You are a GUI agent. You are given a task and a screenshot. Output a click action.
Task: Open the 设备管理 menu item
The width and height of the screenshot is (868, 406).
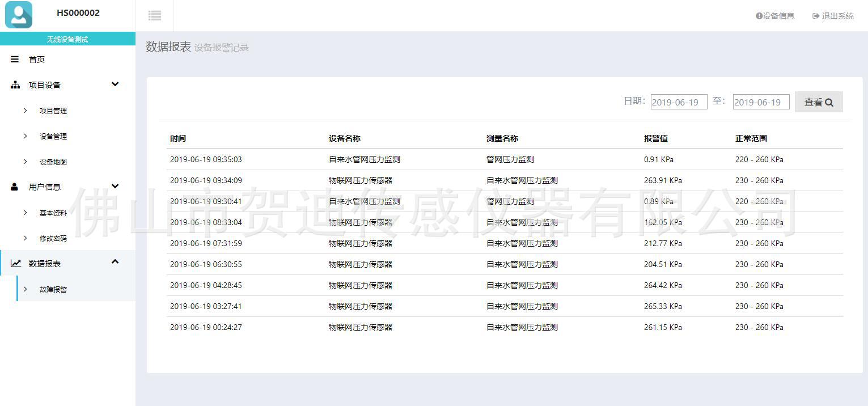53,137
